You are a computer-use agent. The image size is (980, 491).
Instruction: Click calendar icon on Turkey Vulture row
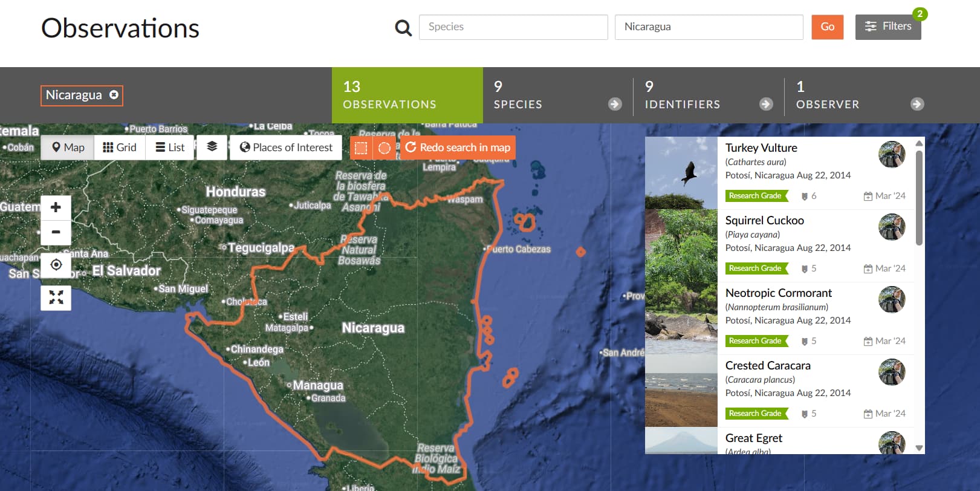point(868,196)
